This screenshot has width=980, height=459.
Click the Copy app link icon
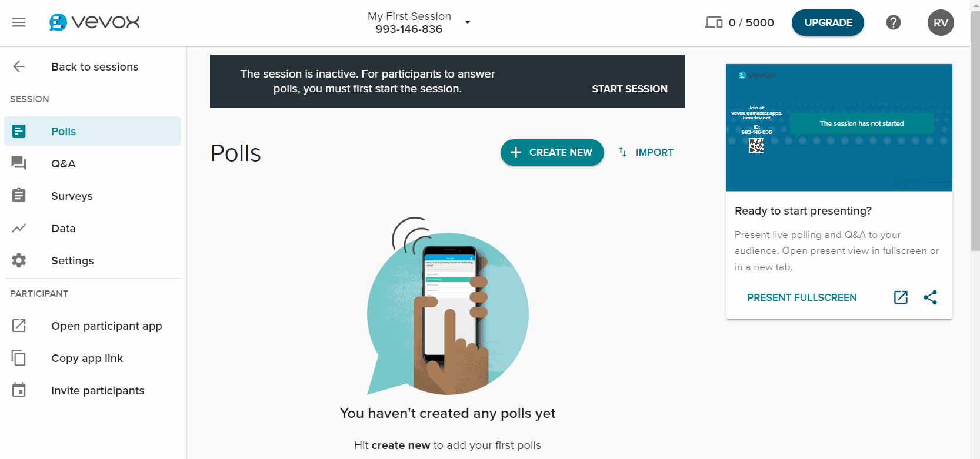[19, 358]
